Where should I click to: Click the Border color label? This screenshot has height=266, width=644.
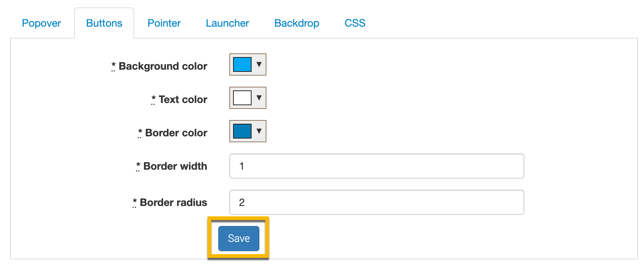176,133
